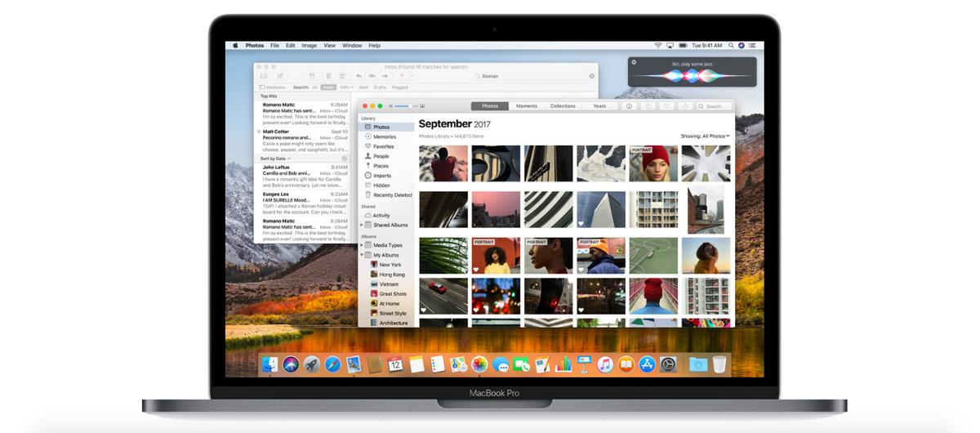The height and width of the screenshot is (433, 980).
Task: Expand the Media Types group
Action: click(362, 245)
